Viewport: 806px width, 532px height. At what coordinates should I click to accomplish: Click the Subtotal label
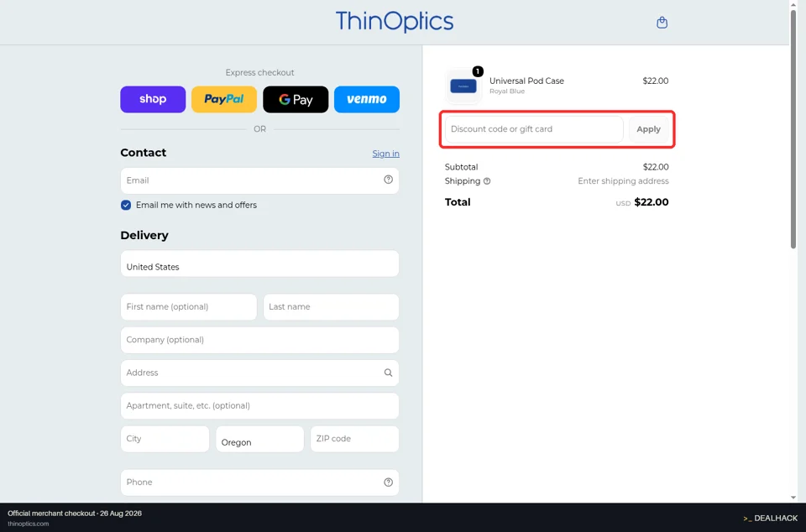pos(461,167)
